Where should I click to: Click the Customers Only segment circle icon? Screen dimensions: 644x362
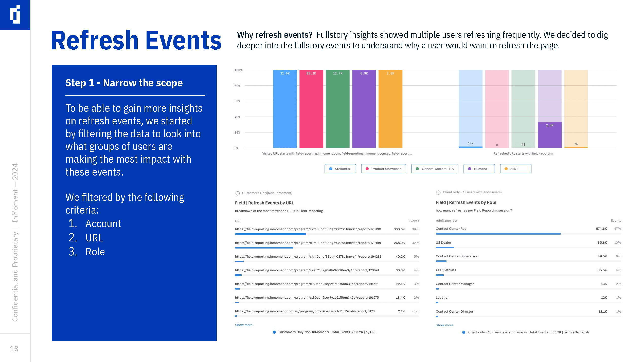coord(238,193)
